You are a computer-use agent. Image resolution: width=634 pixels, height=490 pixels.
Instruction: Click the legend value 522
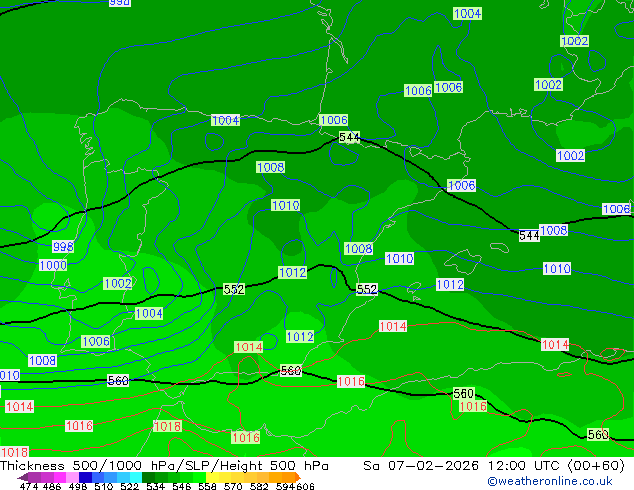click(129, 486)
